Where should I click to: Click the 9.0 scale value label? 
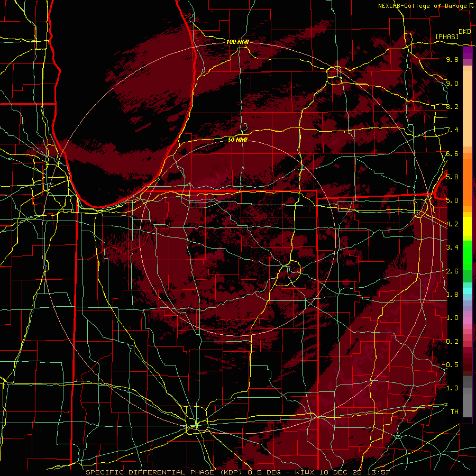[x=452, y=83]
